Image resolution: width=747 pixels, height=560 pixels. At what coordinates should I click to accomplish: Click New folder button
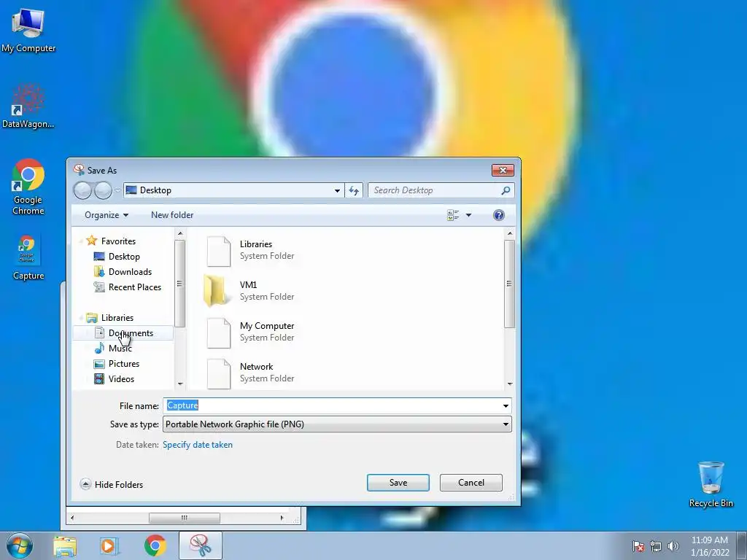click(x=172, y=215)
